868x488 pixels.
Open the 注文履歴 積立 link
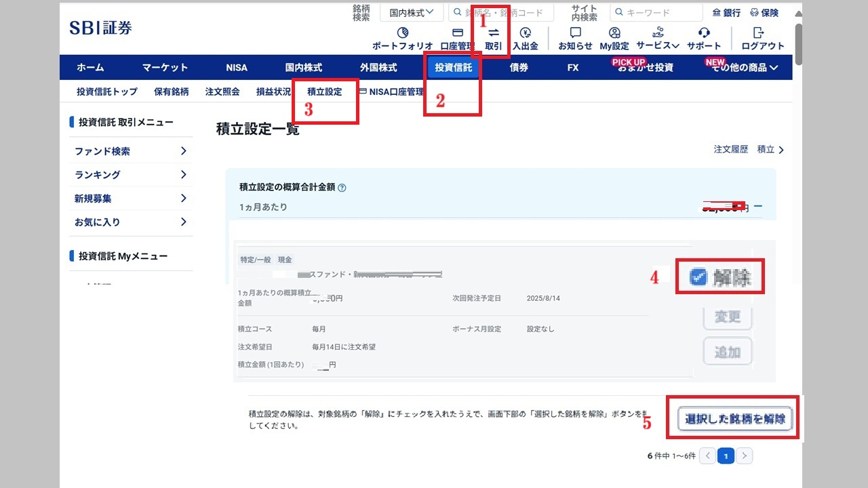[x=749, y=150]
